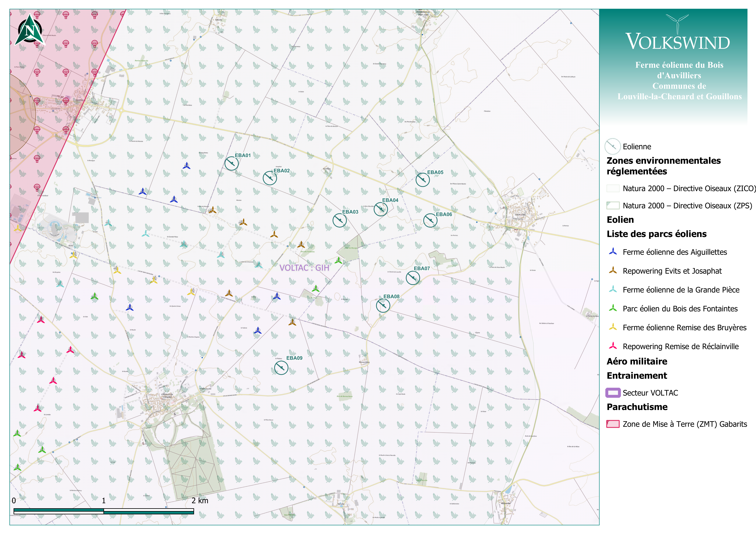756x534 pixels.
Task: Click the EBA08 wind turbine marker
Action: (383, 306)
